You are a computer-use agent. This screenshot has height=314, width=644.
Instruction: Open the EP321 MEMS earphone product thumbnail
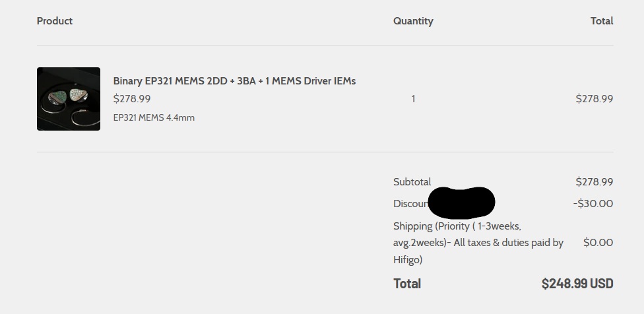click(x=69, y=99)
